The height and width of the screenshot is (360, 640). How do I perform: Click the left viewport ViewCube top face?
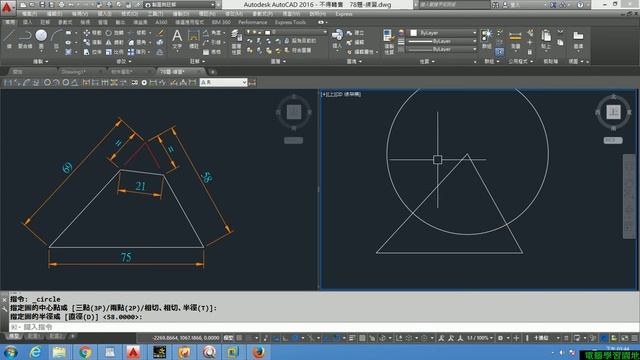pyautogui.click(x=293, y=112)
